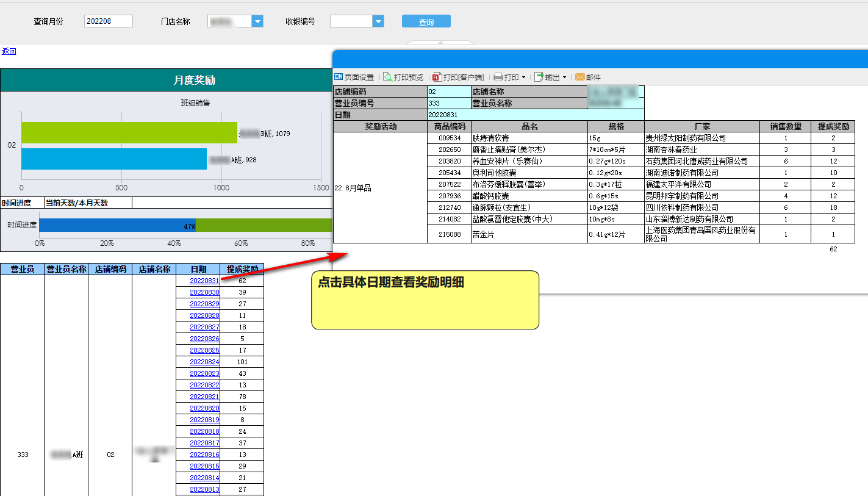This screenshot has width=868, height=496.
Task: Click the 厂家 column header
Action: [703, 126]
